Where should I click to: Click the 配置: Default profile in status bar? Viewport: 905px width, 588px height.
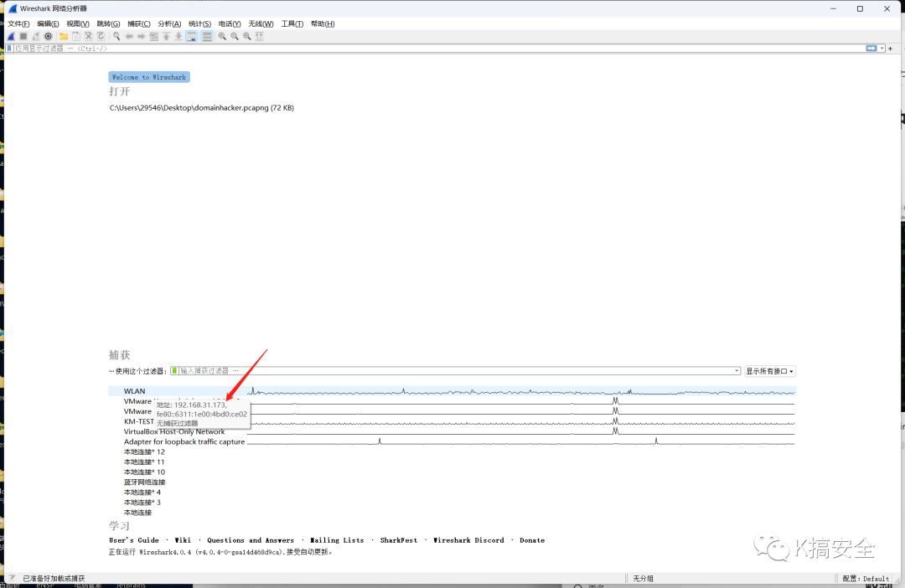click(866, 578)
